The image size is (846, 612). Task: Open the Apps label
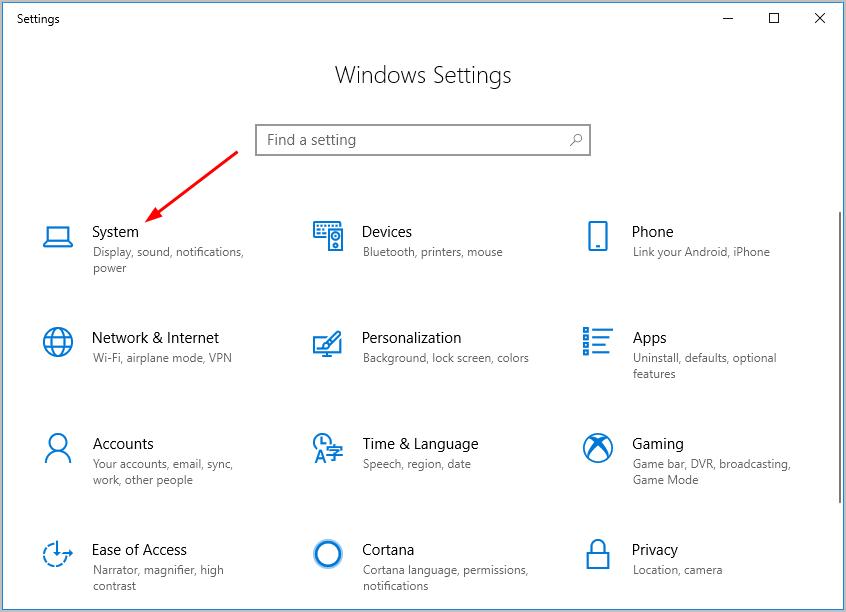click(x=650, y=338)
